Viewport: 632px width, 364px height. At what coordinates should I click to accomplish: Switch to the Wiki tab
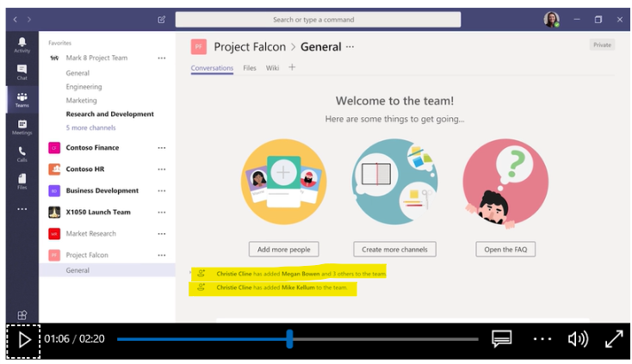[x=272, y=68]
